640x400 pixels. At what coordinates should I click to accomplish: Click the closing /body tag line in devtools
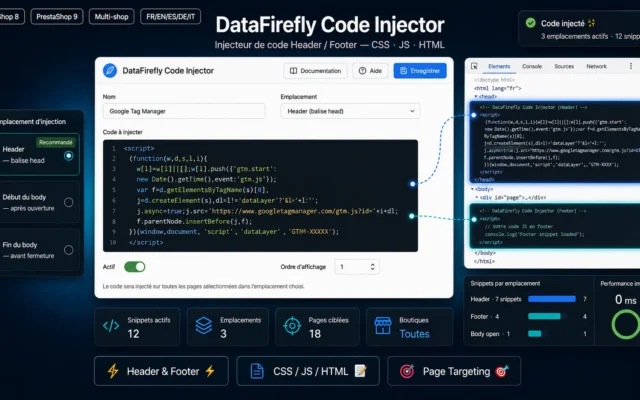pos(484,253)
